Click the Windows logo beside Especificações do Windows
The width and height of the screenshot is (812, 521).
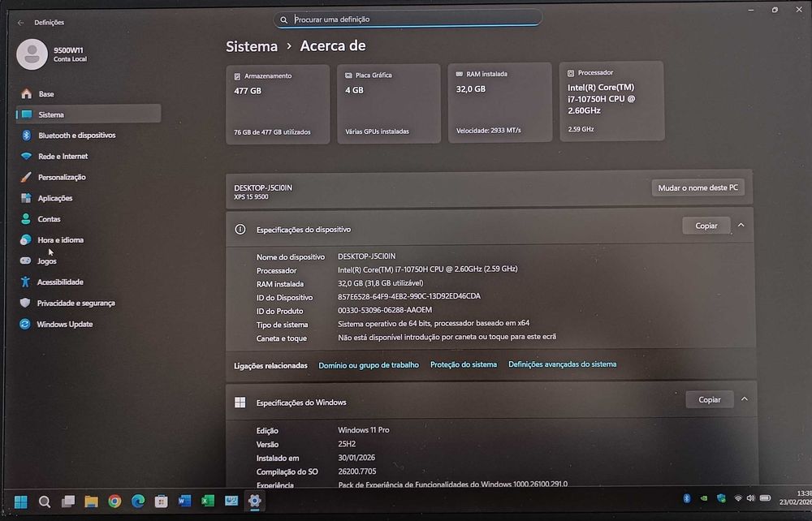[240, 403]
